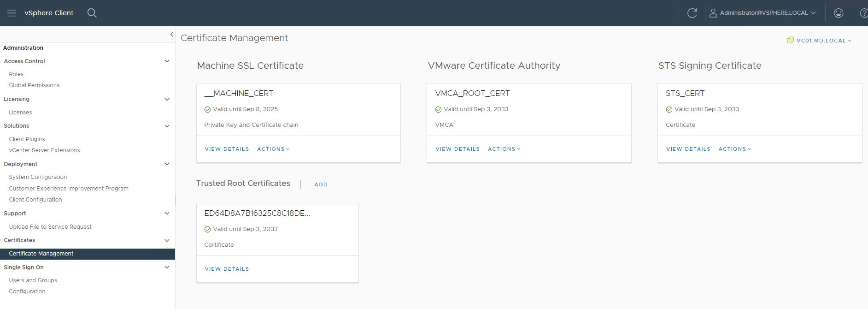This screenshot has width=868, height=309.
Task: View details of STS_CERT
Action: point(688,149)
